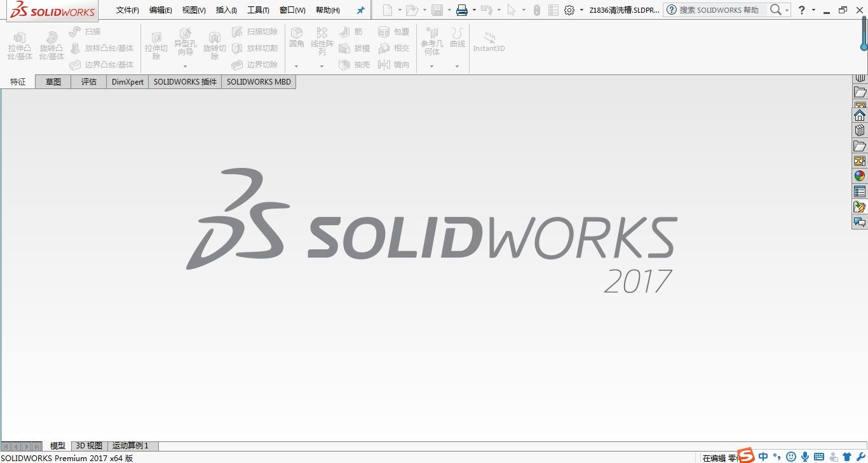Open the 插入(I) menu

coord(226,10)
